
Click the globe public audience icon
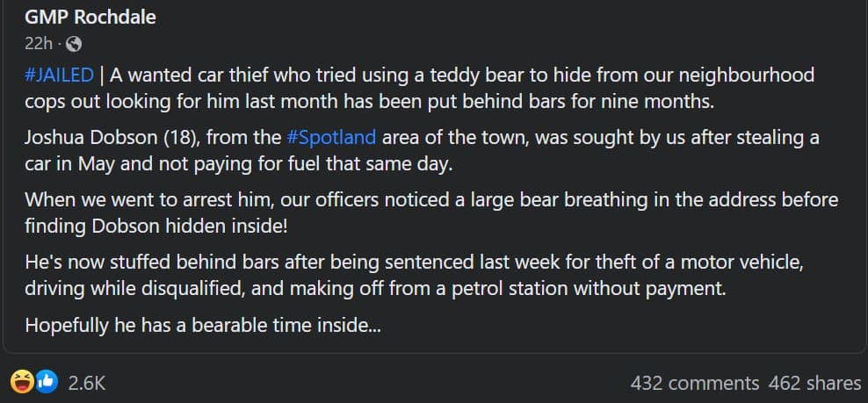[x=74, y=44]
